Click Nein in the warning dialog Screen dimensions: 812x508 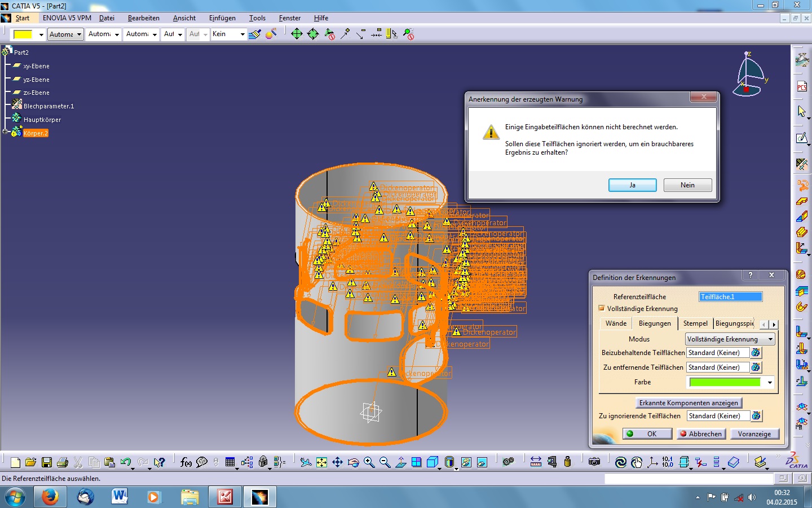pos(687,185)
